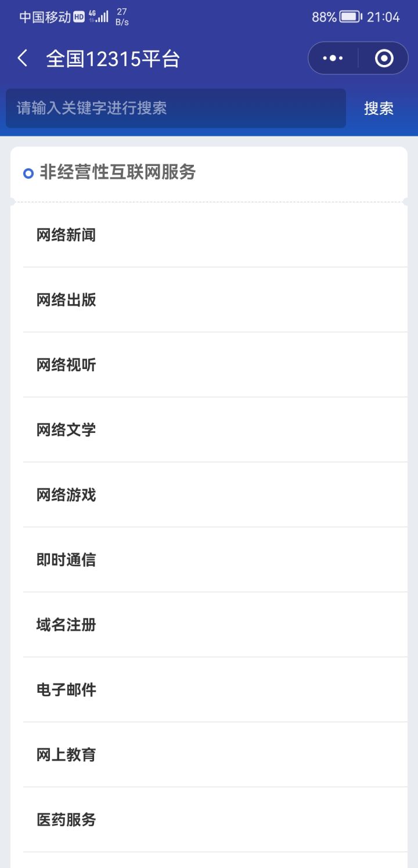Select the 网络新闻 category
Screen dimensions: 418x868
pyautogui.click(x=66, y=235)
